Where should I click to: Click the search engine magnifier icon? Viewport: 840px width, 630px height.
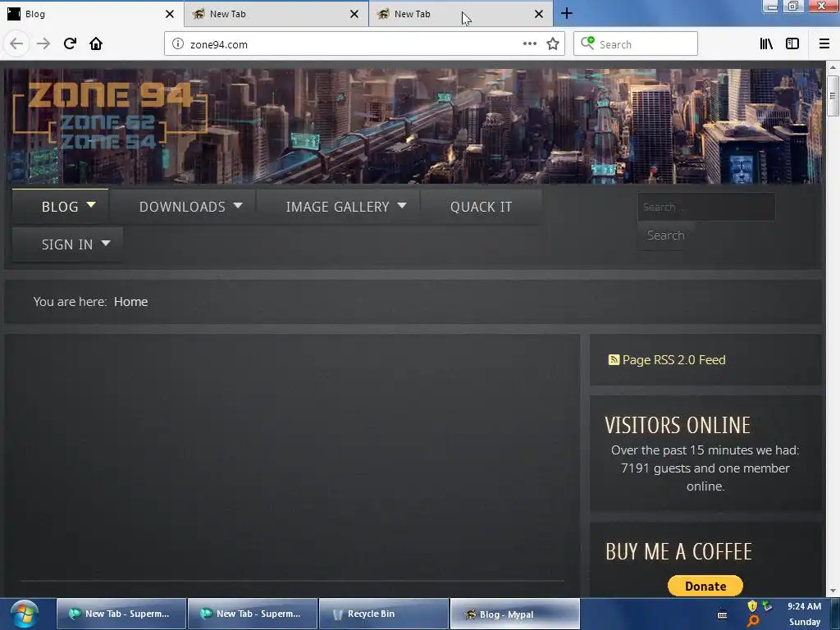(587, 43)
